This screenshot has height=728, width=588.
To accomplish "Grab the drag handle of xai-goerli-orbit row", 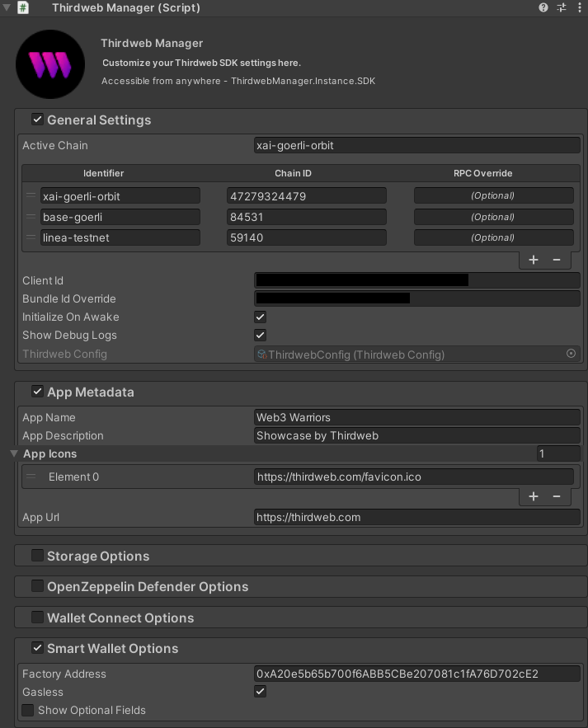I will click(x=31, y=195).
